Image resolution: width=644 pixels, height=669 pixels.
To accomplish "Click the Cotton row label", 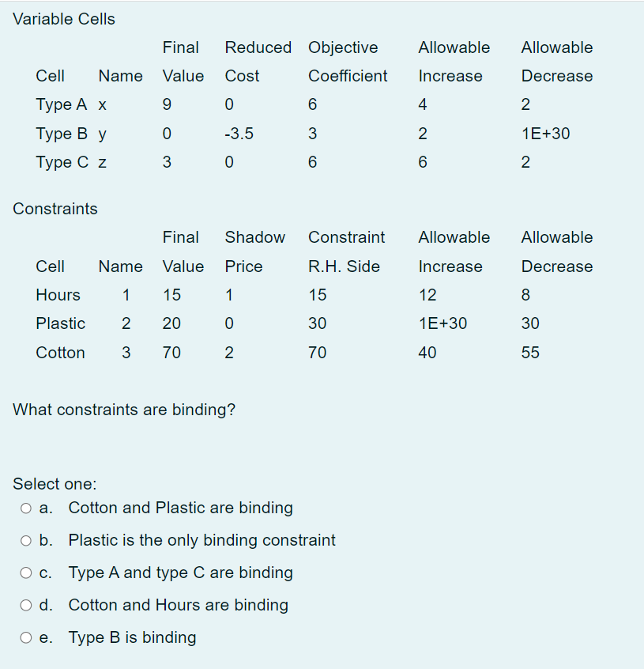I will (x=61, y=353).
